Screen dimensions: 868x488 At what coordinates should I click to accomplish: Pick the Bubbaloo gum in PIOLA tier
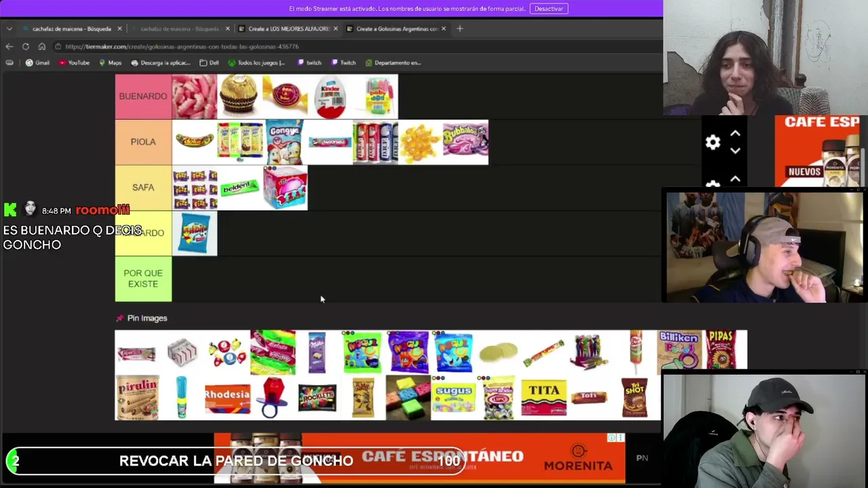tap(466, 142)
